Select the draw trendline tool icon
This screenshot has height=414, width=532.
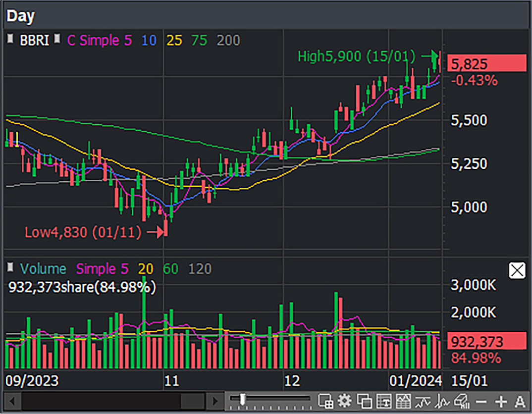point(442,402)
